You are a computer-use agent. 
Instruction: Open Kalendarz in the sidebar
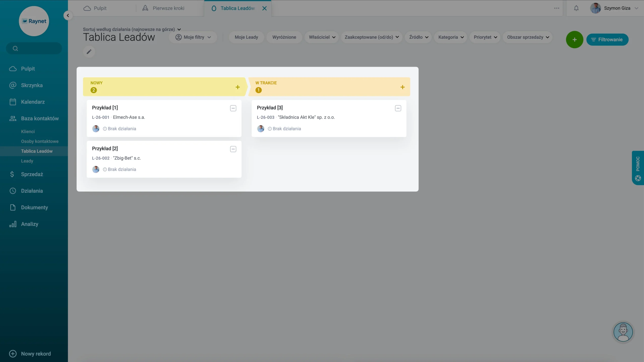coord(33,102)
